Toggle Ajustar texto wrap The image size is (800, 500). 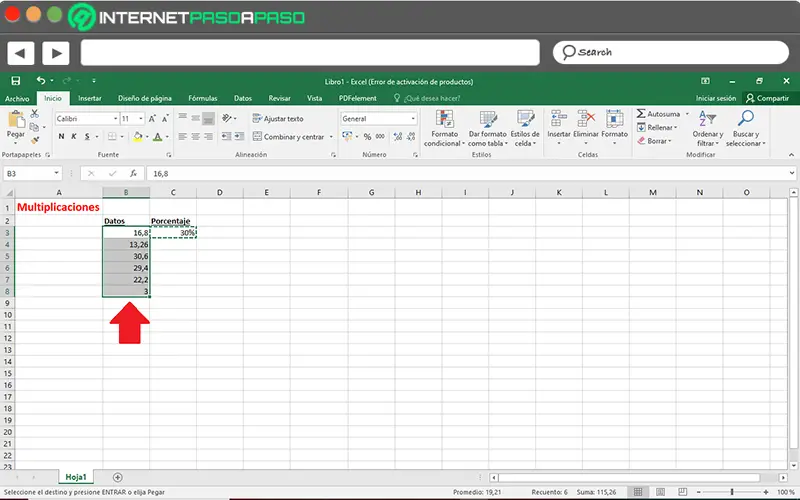(x=278, y=118)
